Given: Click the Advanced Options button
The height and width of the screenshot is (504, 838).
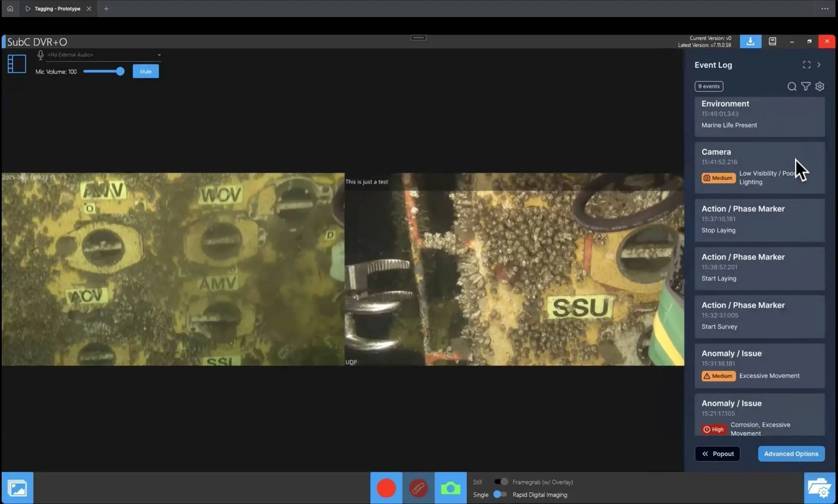Looking at the screenshot, I should [x=791, y=454].
